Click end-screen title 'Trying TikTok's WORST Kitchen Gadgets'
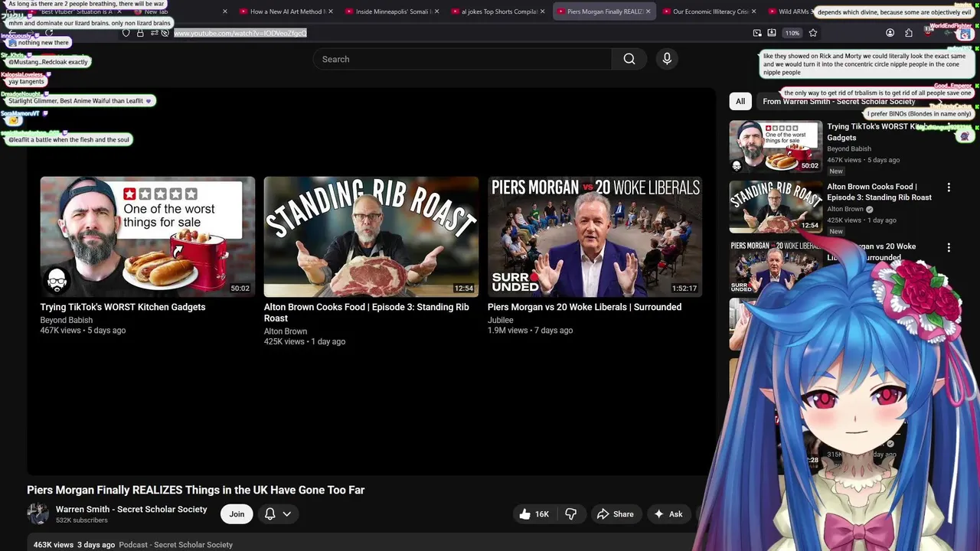This screenshot has width=980, height=551. point(122,307)
